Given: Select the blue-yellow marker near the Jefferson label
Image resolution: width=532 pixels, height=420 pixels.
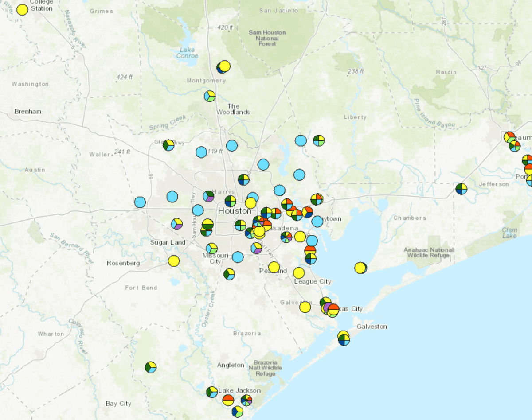Looking at the screenshot, I should 461,188.
